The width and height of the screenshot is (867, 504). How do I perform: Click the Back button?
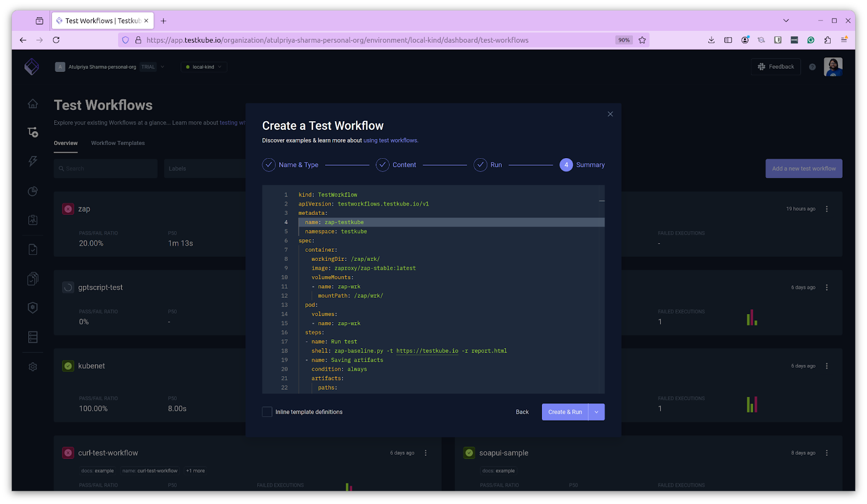[x=522, y=412]
